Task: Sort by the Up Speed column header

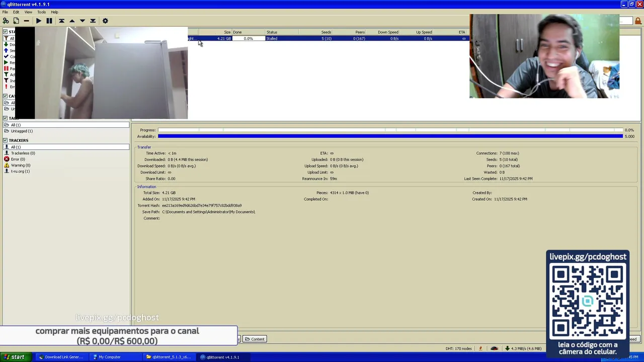Action: tap(417, 32)
